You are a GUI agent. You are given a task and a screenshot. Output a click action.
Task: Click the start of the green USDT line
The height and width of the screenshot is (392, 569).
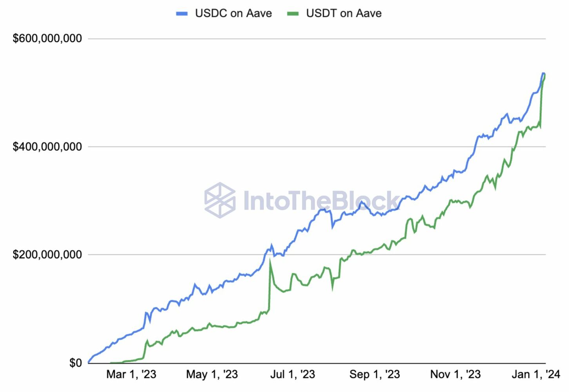(111, 363)
